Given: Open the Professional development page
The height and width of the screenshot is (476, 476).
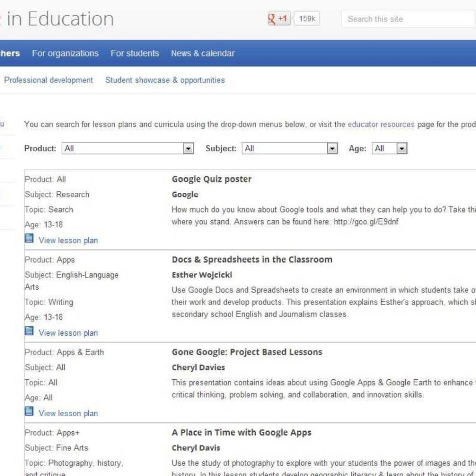Looking at the screenshot, I should tap(48, 80).
